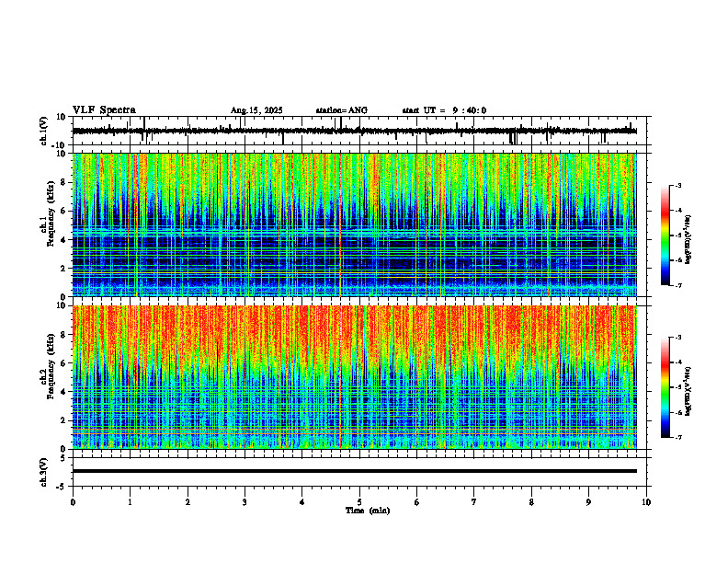
Task: Click time axis tick label "1"
Action: [x=130, y=502]
